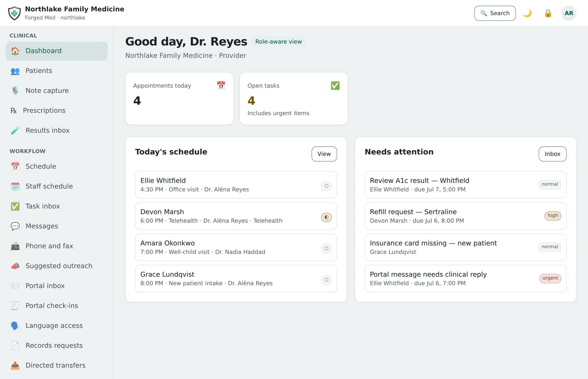Viewport: 588px width, 379px height.
Task: Open Portal message needs clinical reply task
Action: [x=465, y=279]
